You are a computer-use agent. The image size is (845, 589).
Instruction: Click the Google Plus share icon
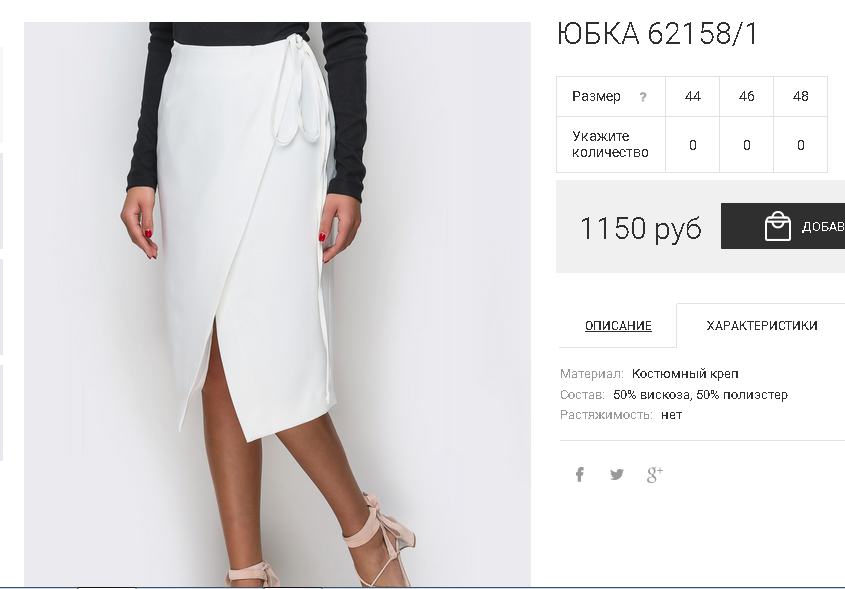655,474
